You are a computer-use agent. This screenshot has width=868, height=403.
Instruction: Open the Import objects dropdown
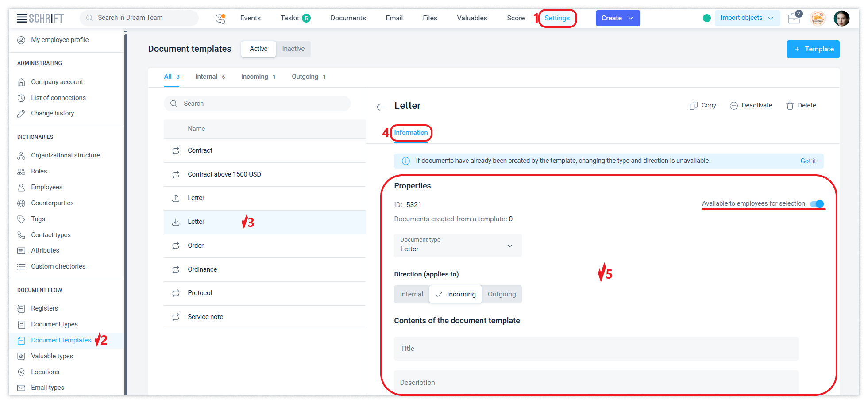click(747, 18)
